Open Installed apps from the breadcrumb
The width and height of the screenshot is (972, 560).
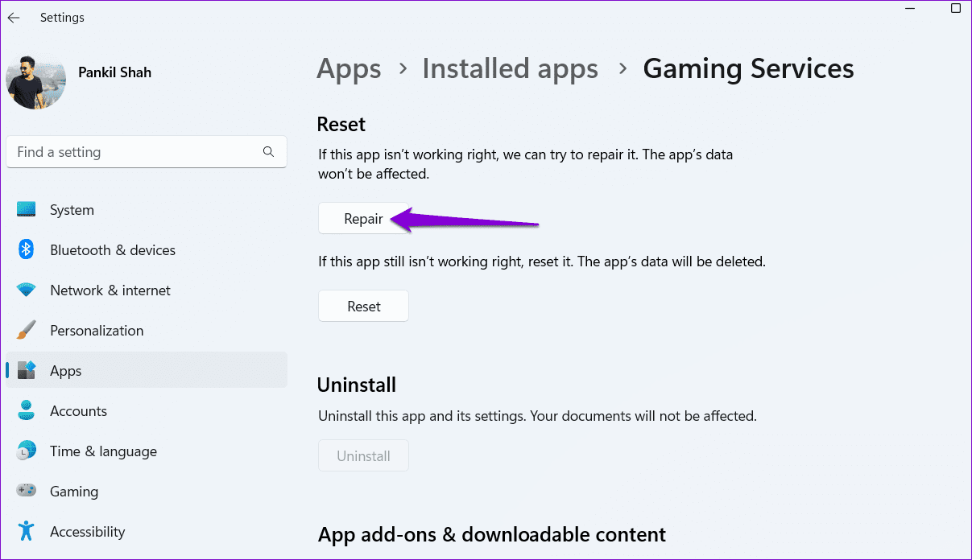[509, 68]
